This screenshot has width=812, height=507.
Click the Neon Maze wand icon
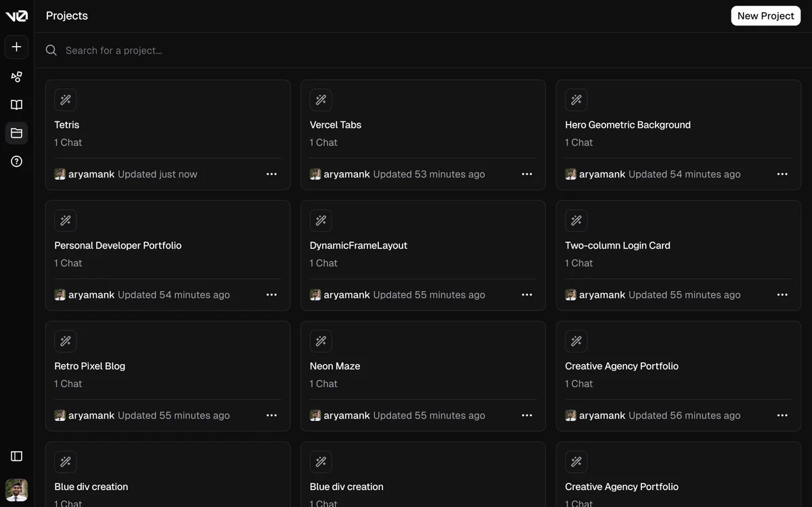[321, 341]
